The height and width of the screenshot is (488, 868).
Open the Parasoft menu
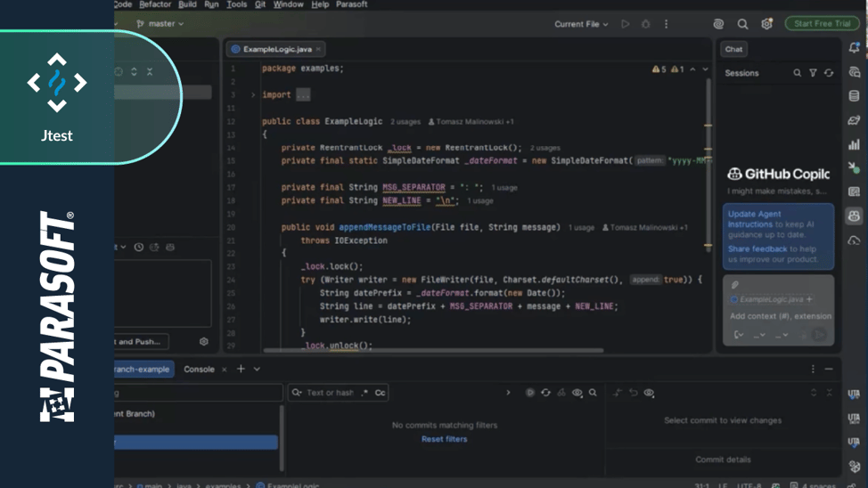(x=351, y=4)
